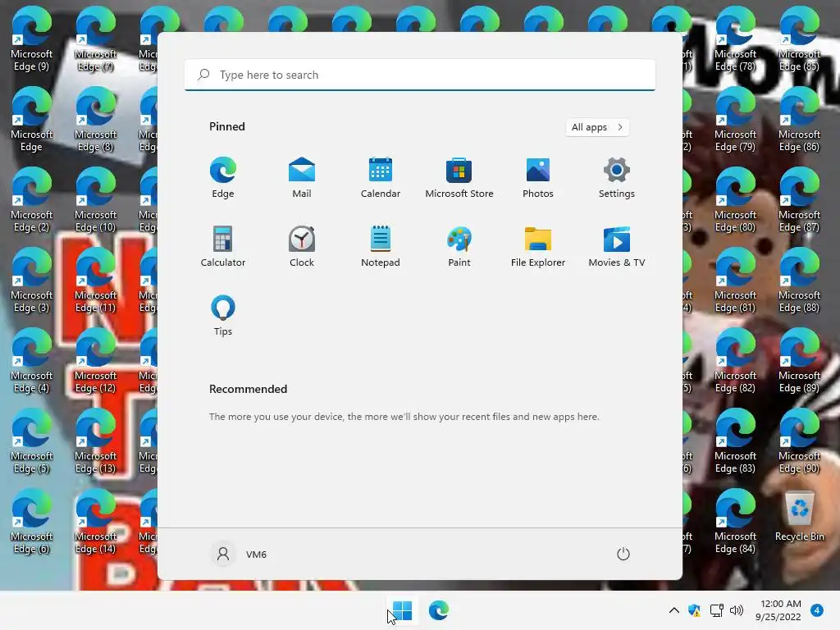This screenshot has width=840, height=630.
Task: Select Microsoft Edge (87) desktop shortcut
Action: click(799, 200)
